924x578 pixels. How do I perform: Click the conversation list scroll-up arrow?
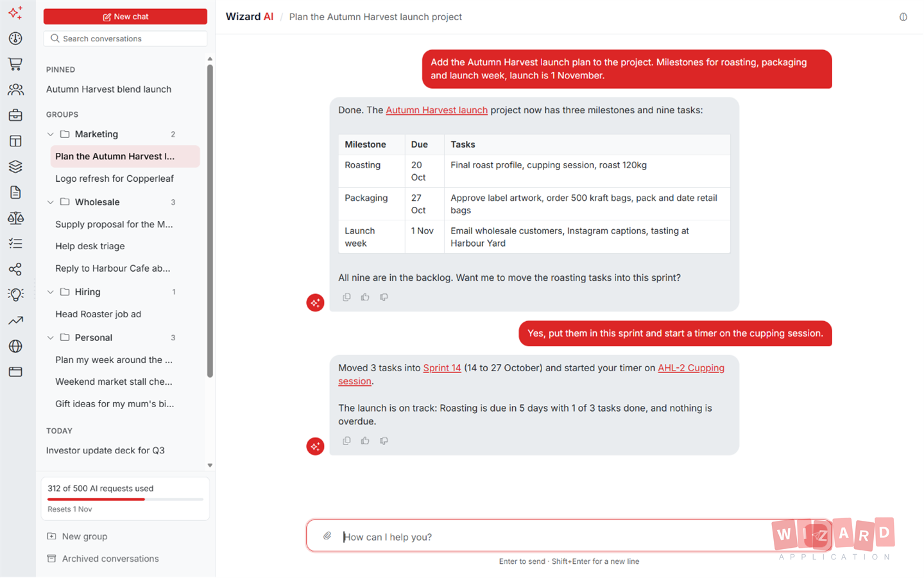pyautogui.click(x=210, y=59)
